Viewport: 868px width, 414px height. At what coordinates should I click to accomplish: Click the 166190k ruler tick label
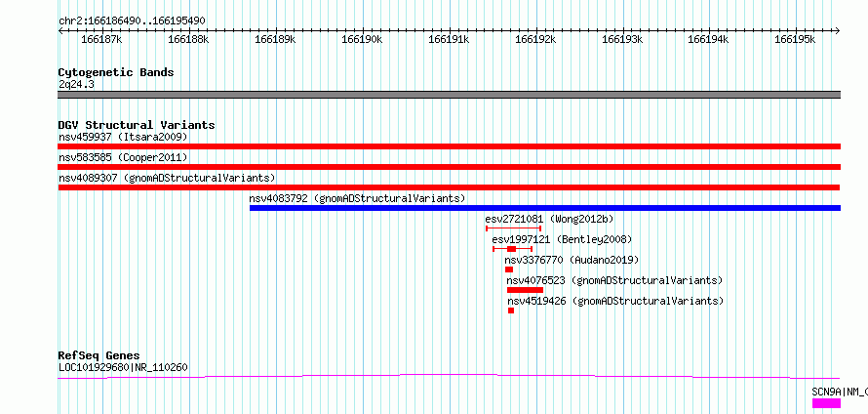[362, 40]
